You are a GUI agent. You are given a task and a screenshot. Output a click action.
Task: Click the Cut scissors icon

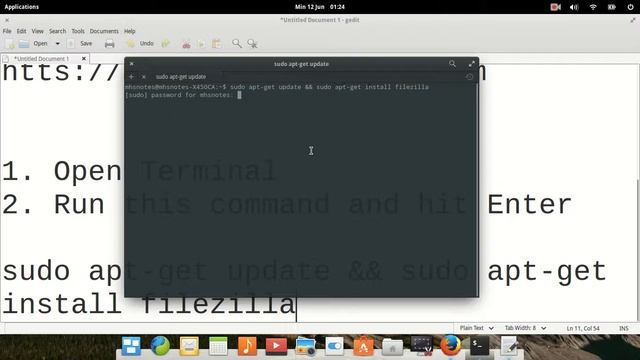click(x=186, y=44)
